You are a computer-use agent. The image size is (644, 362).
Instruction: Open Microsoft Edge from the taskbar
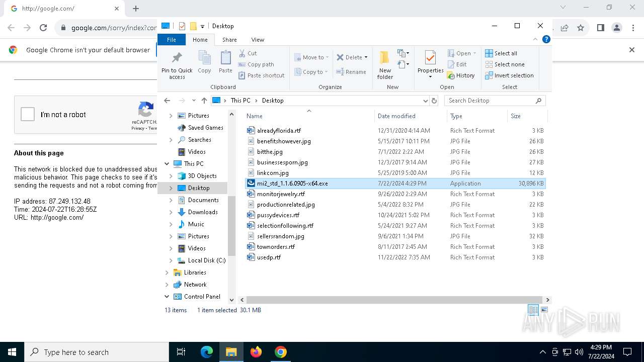207,352
